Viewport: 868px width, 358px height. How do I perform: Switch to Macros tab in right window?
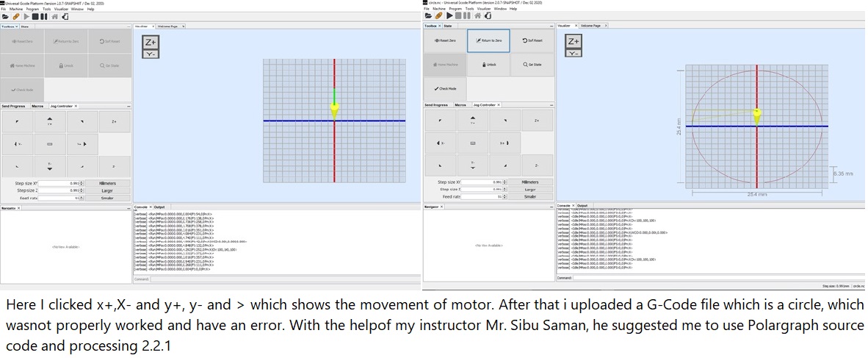[460, 104]
